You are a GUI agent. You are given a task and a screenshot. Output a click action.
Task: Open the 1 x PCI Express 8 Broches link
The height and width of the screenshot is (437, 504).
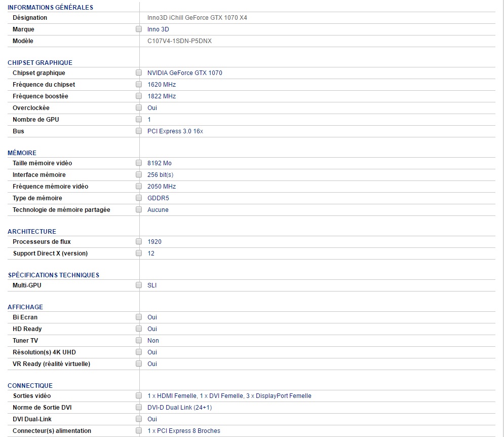click(183, 431)
